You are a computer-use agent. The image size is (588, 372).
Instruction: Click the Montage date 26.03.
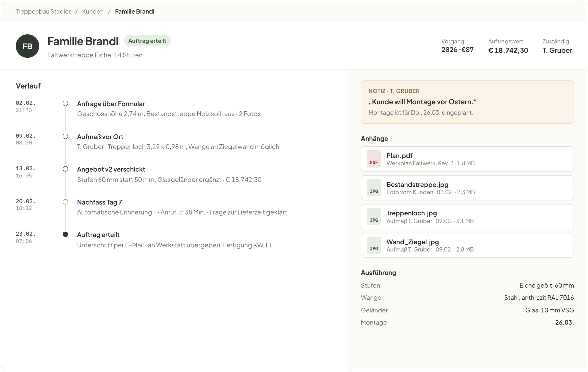tap(564, 323)
